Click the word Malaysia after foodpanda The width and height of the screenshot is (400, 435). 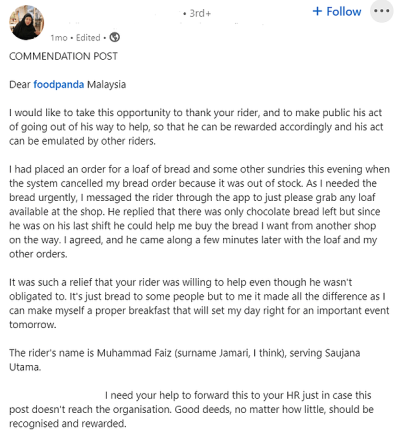(106, 84)
